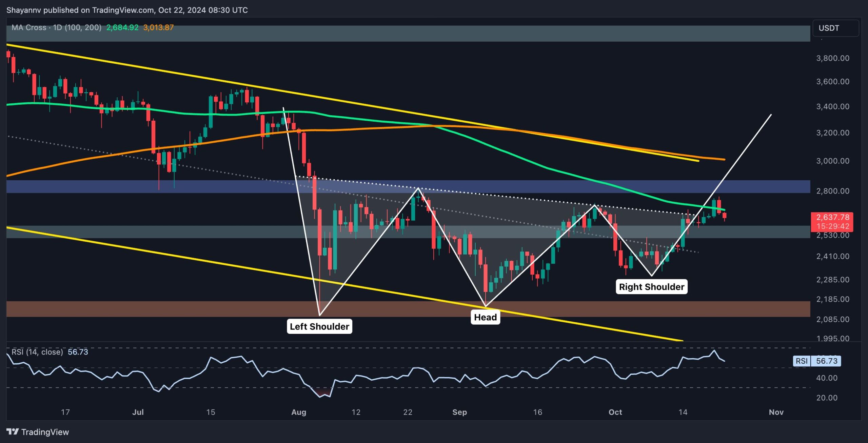This screenshot has width=868, height=443.
Task: Click the orange 200 MA value 3,013.87
Action: tap(158, 27)
